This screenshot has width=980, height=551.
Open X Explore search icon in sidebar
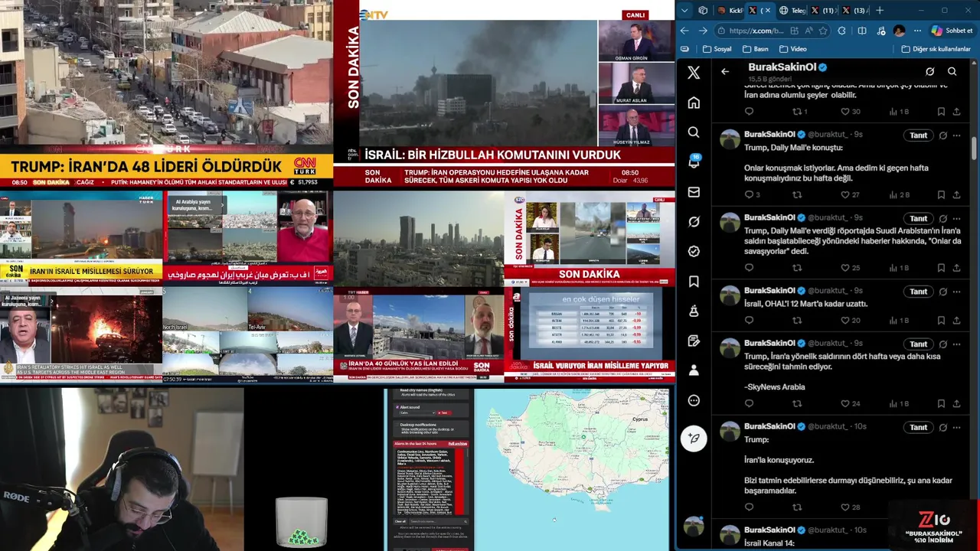pos(694,132)
